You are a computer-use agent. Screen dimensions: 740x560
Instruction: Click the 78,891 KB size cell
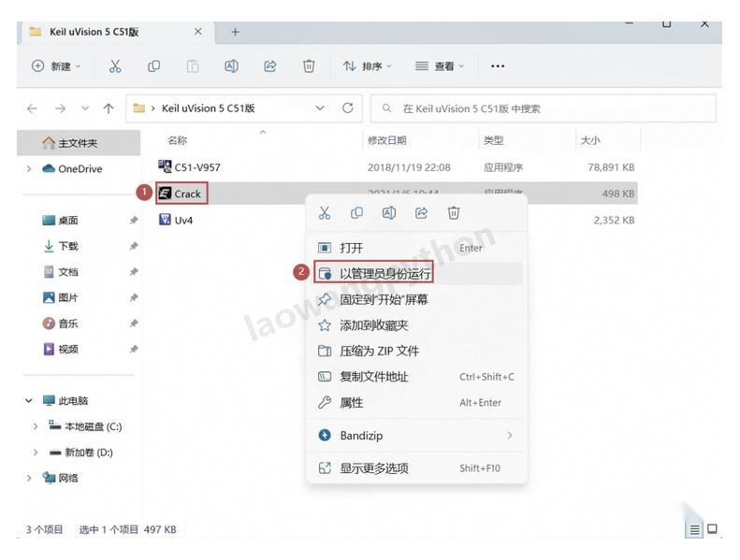(x=611, y=167)
